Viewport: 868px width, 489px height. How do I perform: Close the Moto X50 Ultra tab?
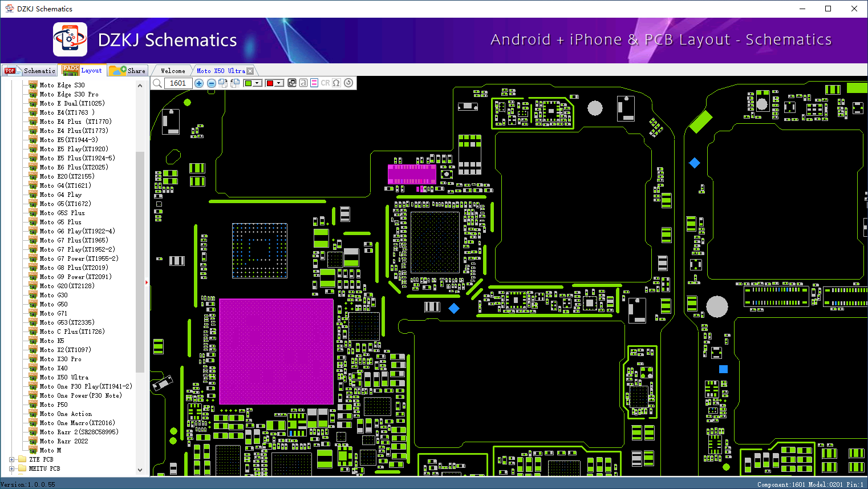[x=250, y=71]
